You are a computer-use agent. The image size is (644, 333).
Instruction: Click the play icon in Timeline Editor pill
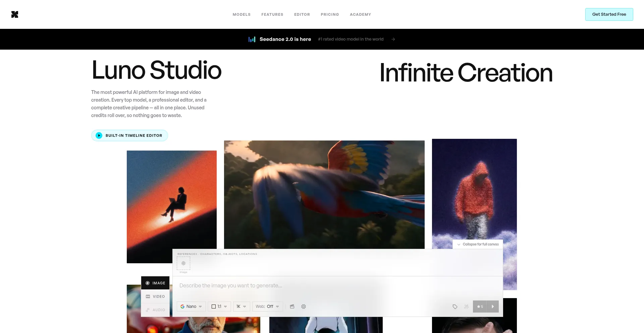pyautogui.click(x=99, y=135)
